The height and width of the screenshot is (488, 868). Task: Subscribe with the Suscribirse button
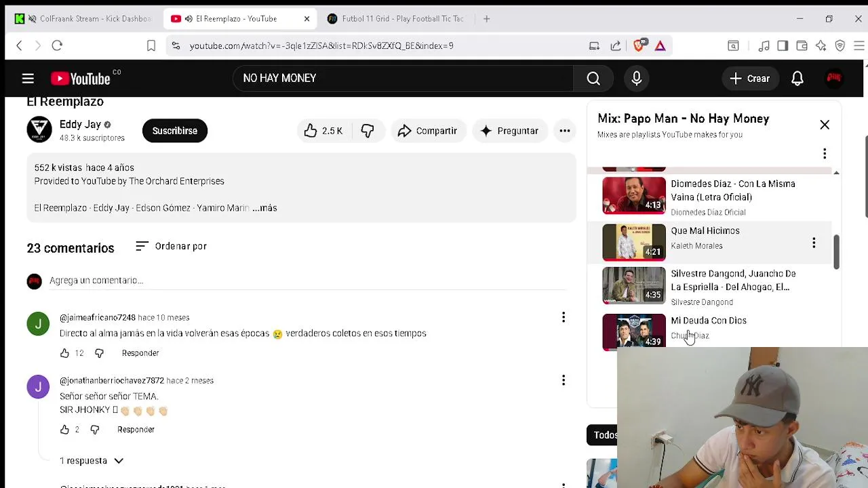[175, 131]
